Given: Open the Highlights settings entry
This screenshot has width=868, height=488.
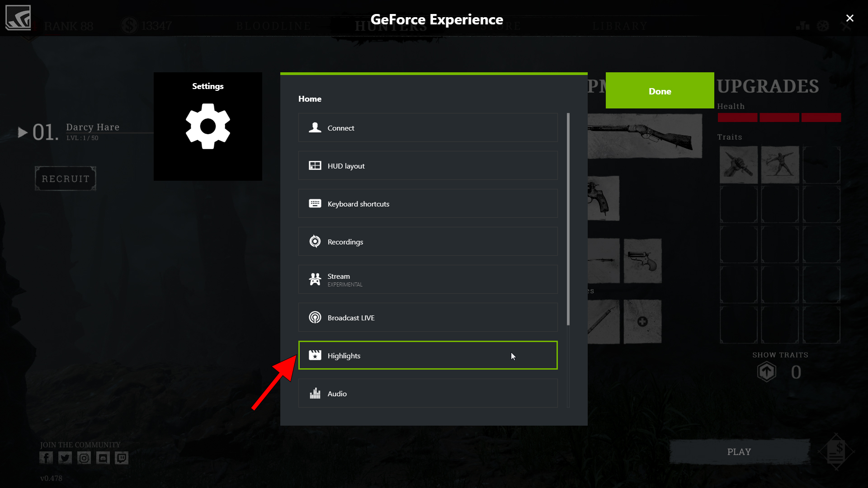Looking at the screenshot, I should pyautogui.click(x=427, y=356).
